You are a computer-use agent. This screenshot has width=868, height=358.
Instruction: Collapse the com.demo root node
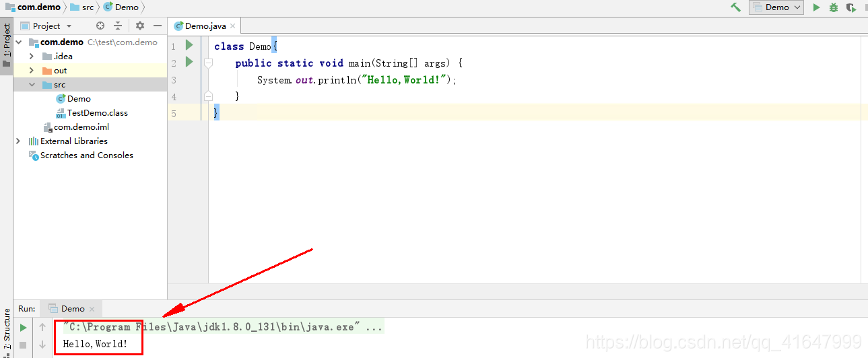20,42
